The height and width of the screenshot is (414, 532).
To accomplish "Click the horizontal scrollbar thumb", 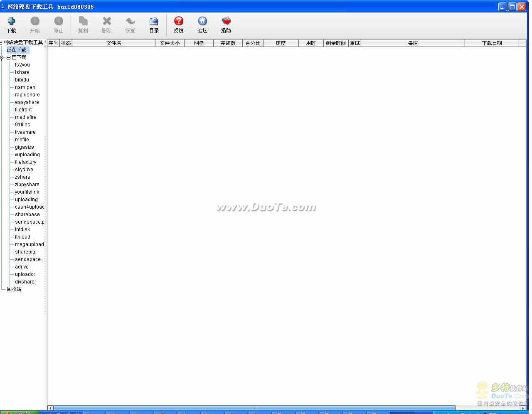I will (255, 408).
